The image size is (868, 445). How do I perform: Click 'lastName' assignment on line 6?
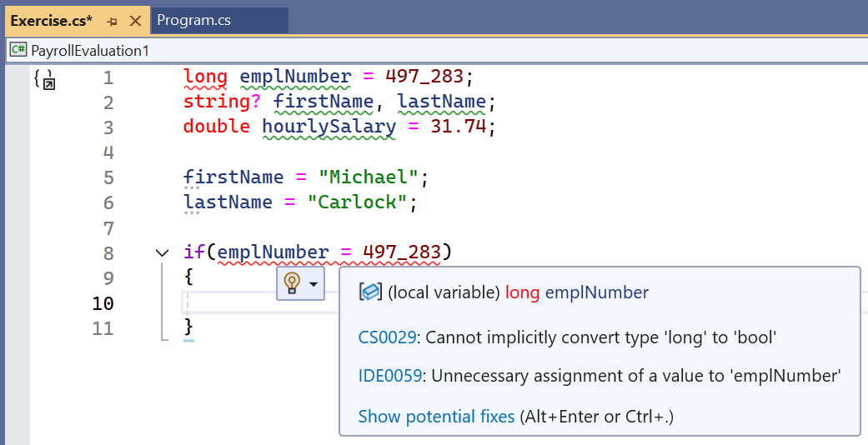pyautogui.click(x=228, y=202)
